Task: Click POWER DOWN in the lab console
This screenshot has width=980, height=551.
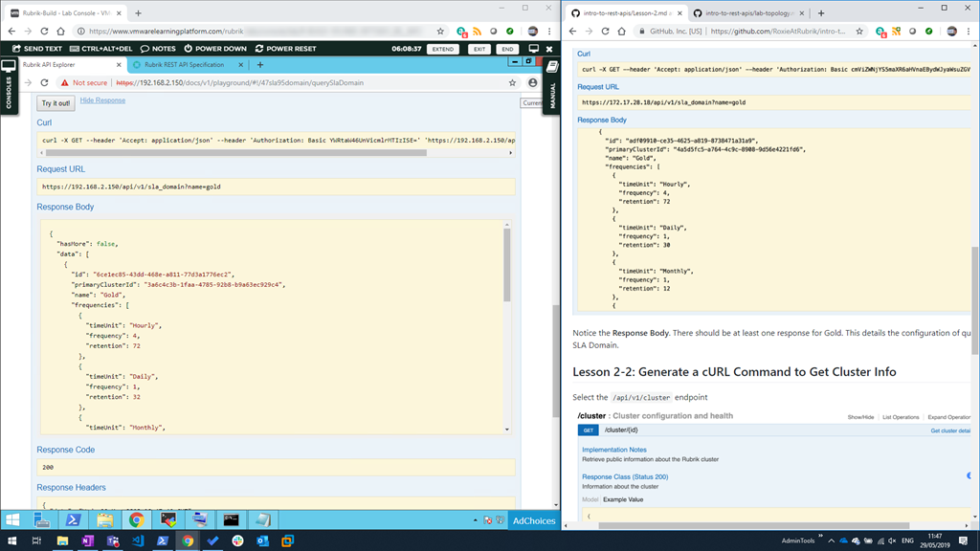Action: pyautogui.click(x=215, y=49)
